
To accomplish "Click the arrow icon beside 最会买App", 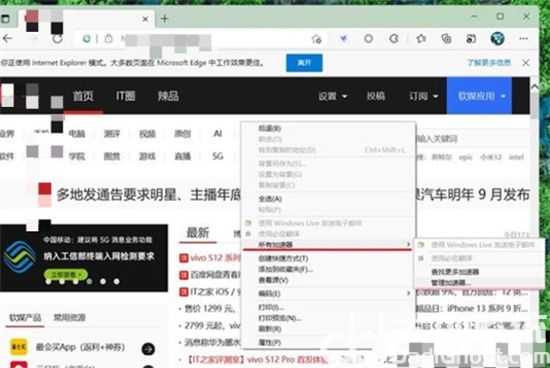I will (x=148, y=349).
